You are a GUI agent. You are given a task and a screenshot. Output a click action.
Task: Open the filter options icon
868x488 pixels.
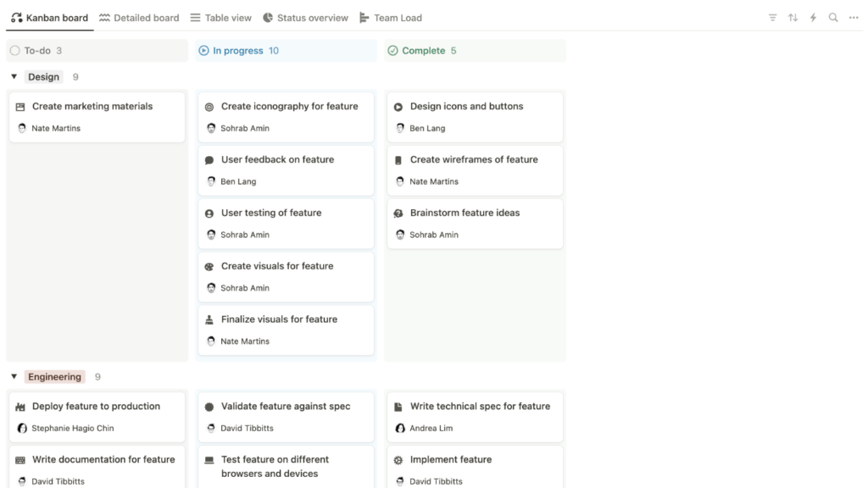point(772,17)
